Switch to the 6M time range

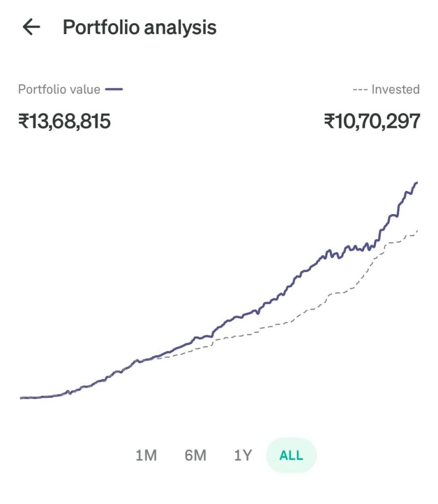pos(195,455)
